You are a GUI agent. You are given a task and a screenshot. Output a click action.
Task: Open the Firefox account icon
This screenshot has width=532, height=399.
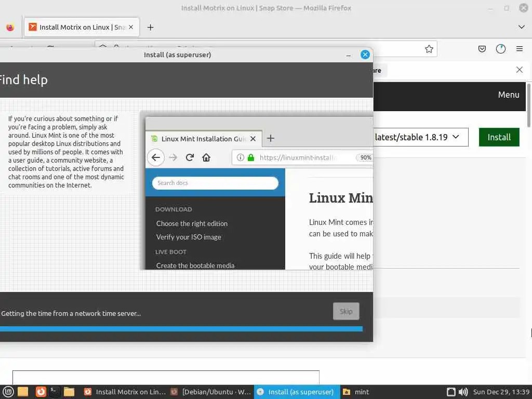(x=501, y=49)
